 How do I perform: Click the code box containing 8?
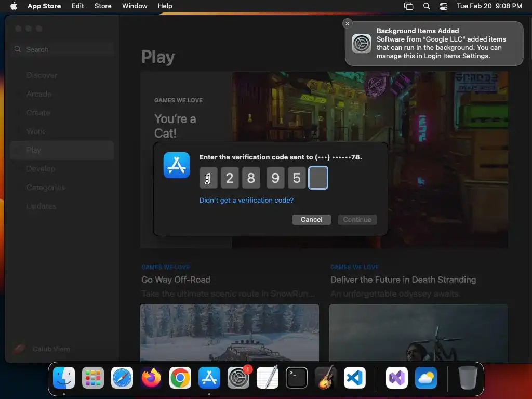click(x=251, y=178)
